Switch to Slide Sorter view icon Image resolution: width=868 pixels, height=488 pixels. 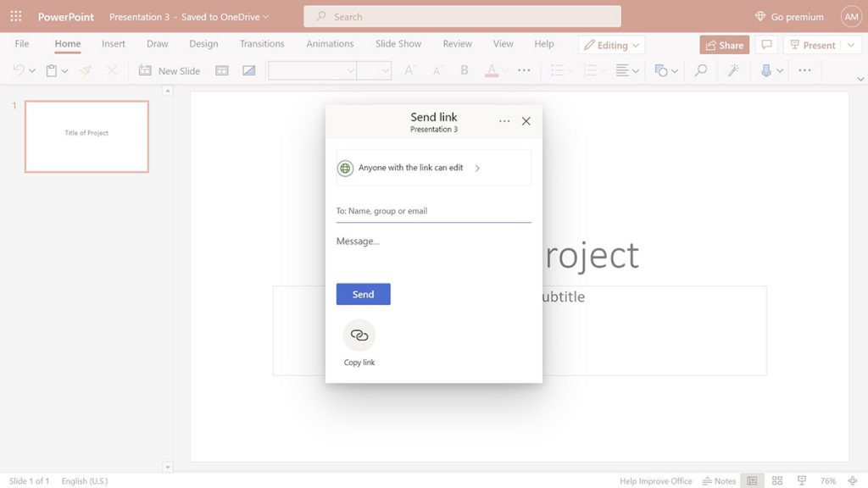(776, 480)
